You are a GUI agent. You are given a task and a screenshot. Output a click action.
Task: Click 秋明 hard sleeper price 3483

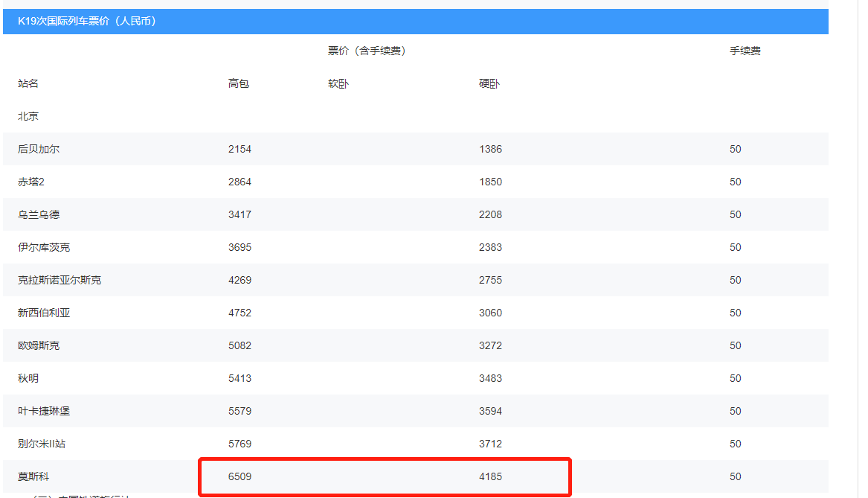click(x=490, y=378)
